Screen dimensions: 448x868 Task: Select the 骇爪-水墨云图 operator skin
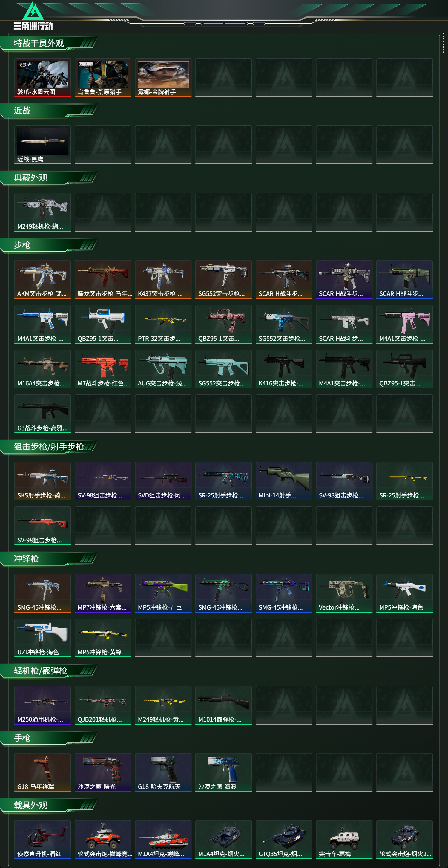42,78
